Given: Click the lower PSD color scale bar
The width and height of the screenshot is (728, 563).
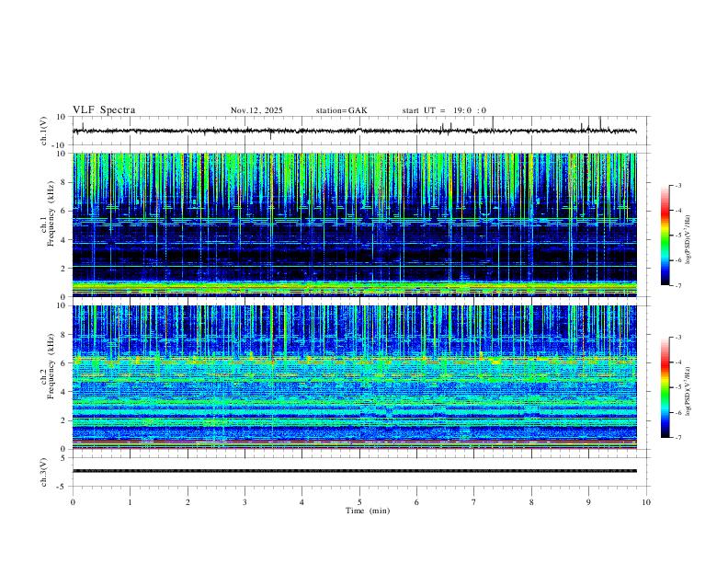Looking at the screenshot, I should pos(665,387).
